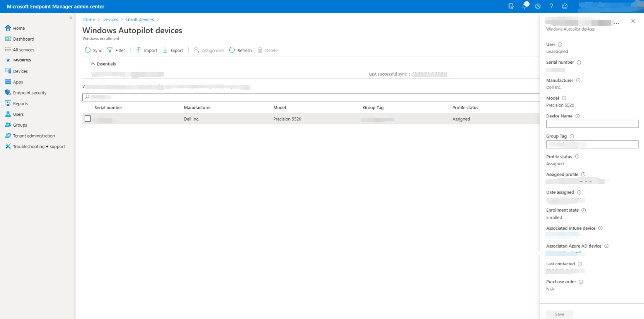
Task: Open the more options ellipsis in details pane
Action: click(x=617, y=23)
